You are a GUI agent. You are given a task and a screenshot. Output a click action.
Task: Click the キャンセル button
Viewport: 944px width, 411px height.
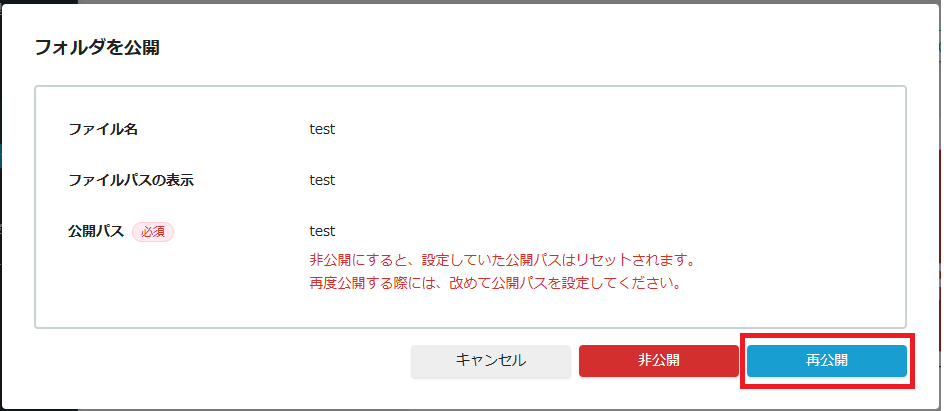pos(490,361)
